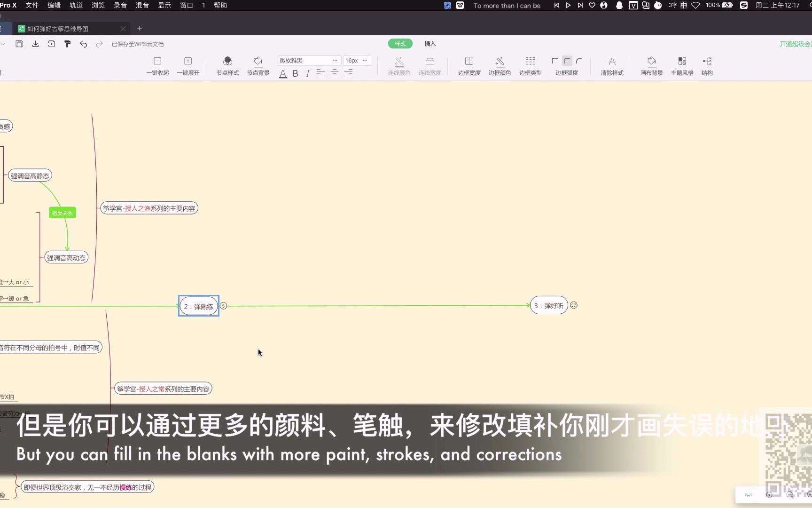
Task: Select the 筝学宫-授人之常系列的主要内容 summary node
Action: point(163,389)
